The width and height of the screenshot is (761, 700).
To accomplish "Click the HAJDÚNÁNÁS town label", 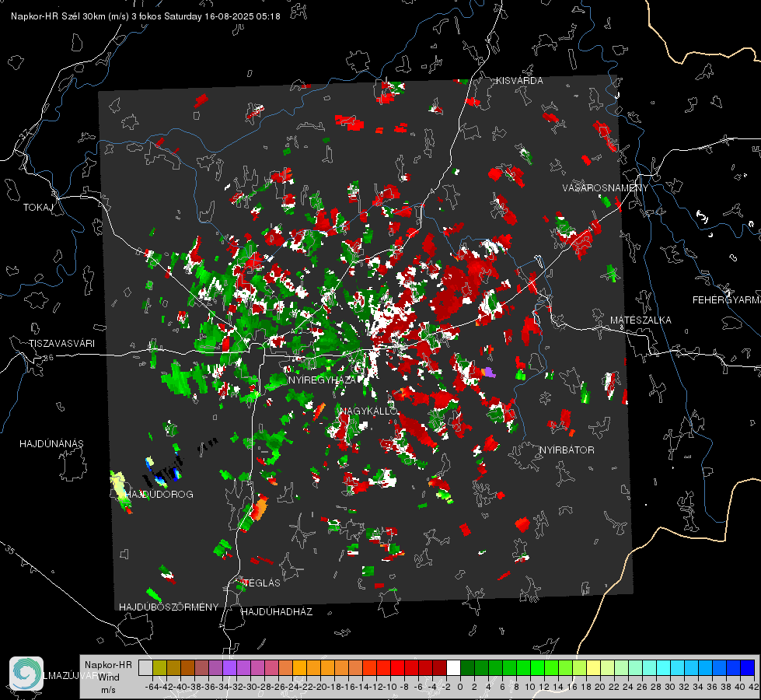I will coord(51,443).
